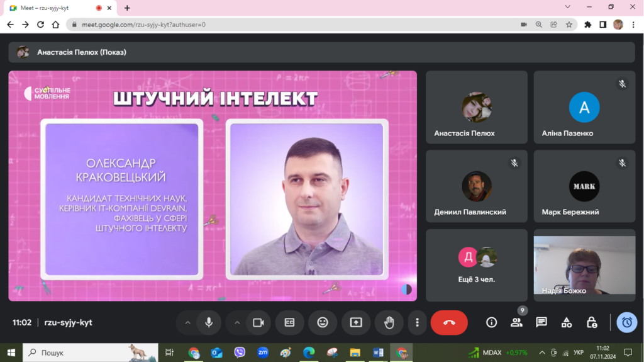This screenshot has height=362, width=644.
Task: Open meeting details info icon
Action: tap(492, 322)
